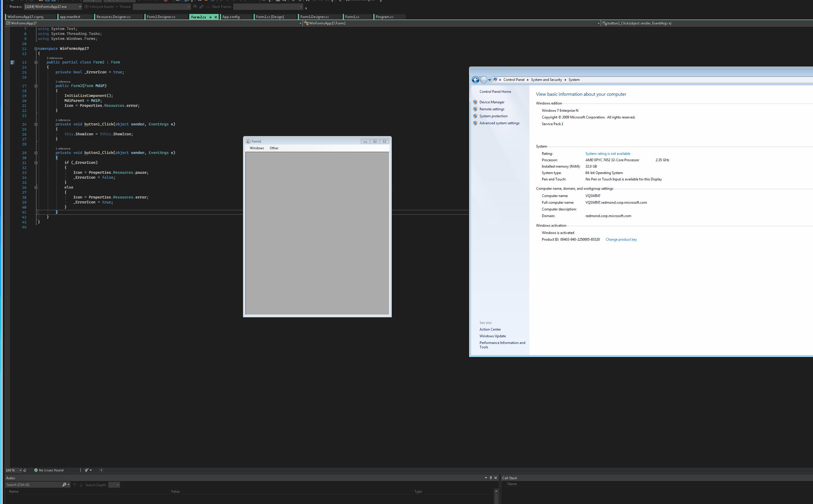Select the Device Manager icon in the sidebar
Viewport: 813px width, 504px height.
[475, 102]
